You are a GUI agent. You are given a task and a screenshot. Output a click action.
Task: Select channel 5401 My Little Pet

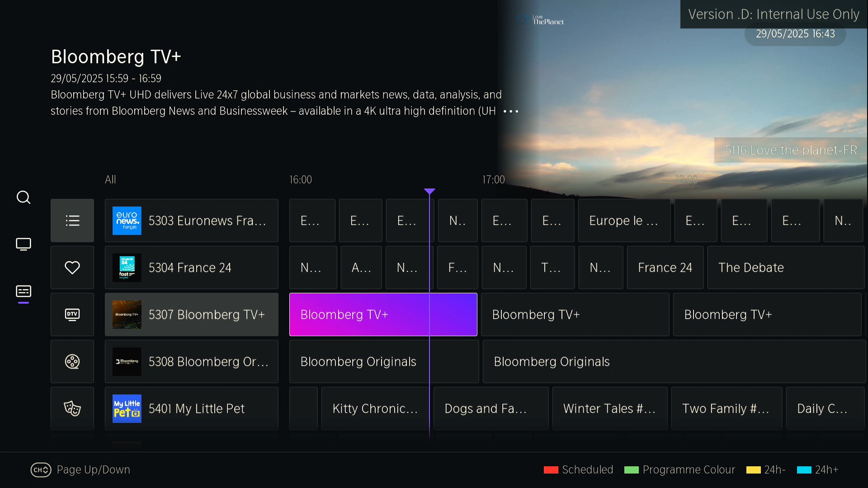(x=191, y=408)
